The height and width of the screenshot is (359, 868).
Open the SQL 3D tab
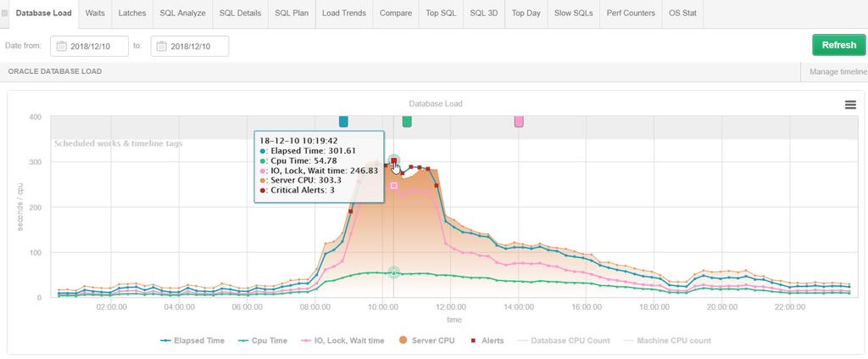[484, 13]
